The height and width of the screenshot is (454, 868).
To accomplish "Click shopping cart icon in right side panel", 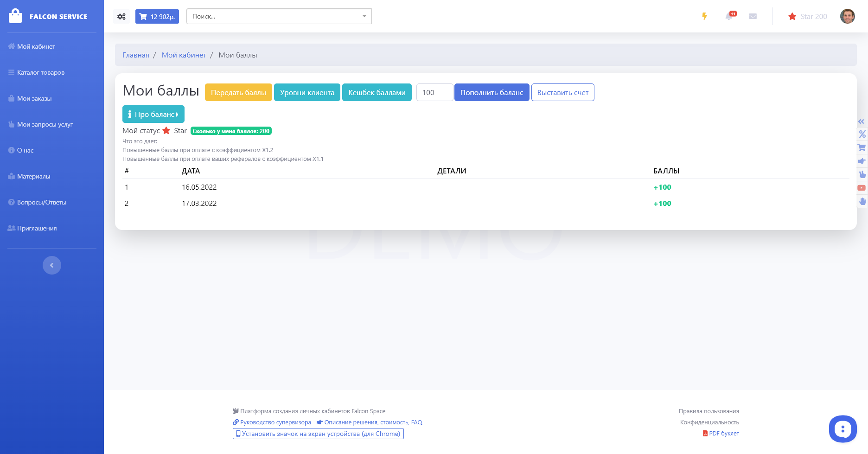I will point(862,148).
